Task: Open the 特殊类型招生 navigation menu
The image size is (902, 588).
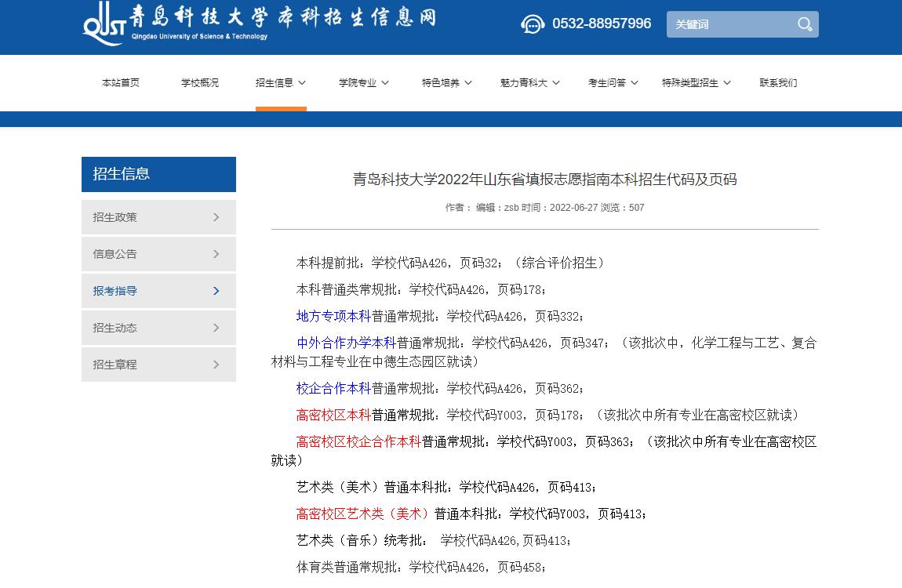Action: 696,83
